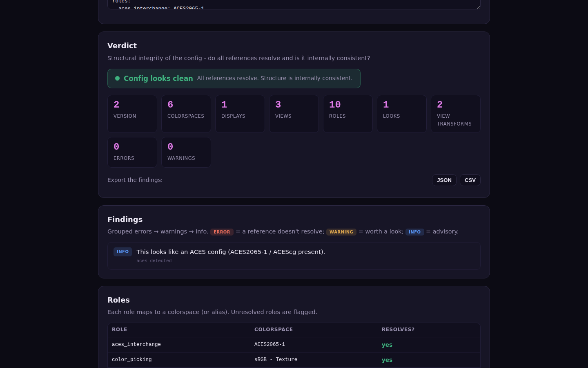Viewport: 588px width, 368px height.
Task: Click the INFO badge on ACES finding
Action: [x=122, y=252]
